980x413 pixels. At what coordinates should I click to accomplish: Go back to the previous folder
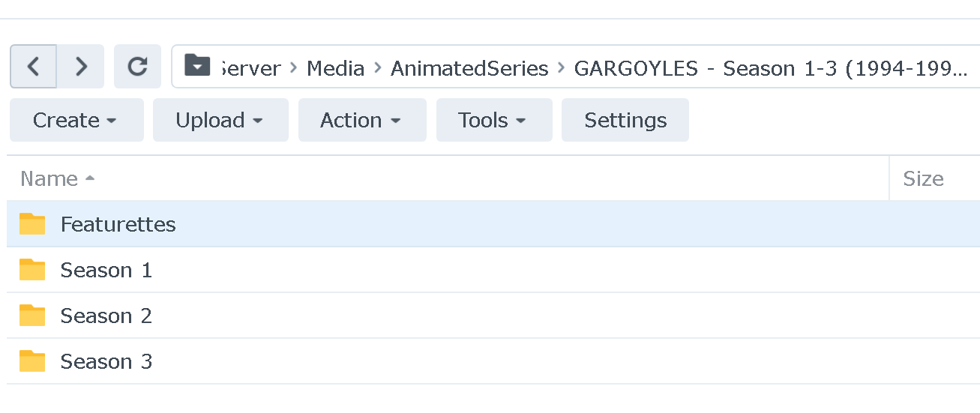(33, 67)
